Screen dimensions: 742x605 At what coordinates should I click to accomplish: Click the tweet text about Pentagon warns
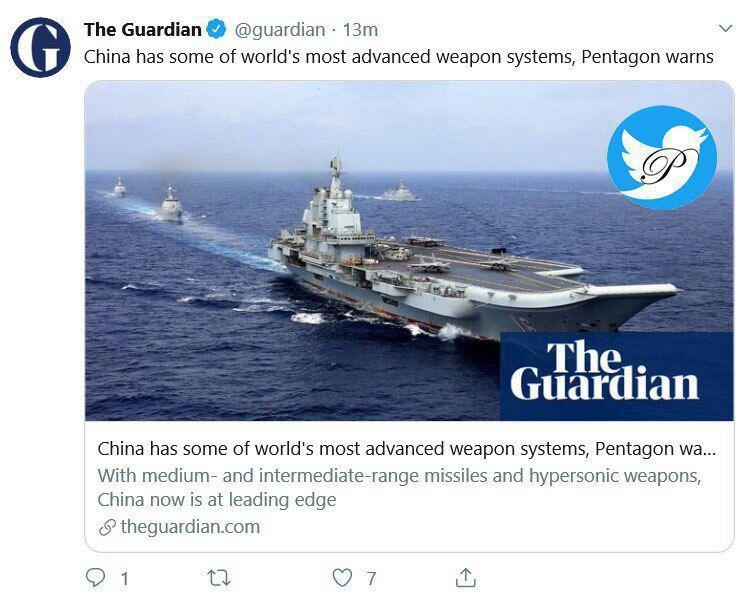(398, 57)
